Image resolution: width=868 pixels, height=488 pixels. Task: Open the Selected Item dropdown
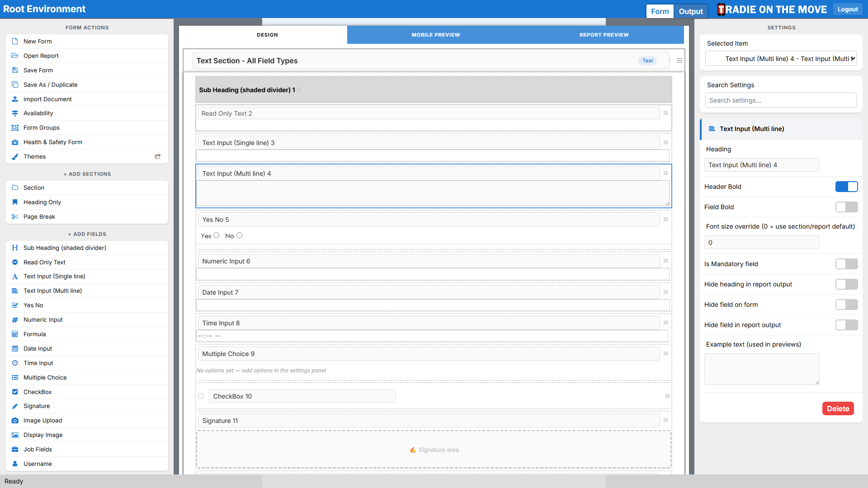[x=781, y=59]
